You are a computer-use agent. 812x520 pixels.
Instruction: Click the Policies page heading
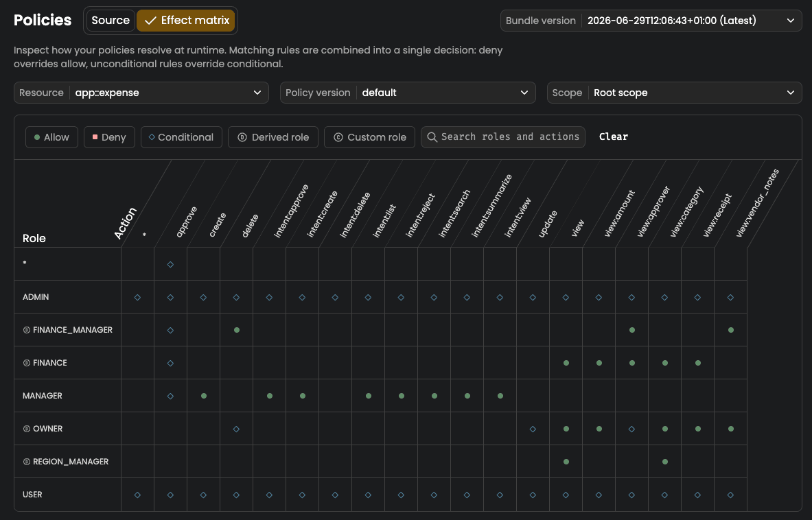click(x=43, y=20)
